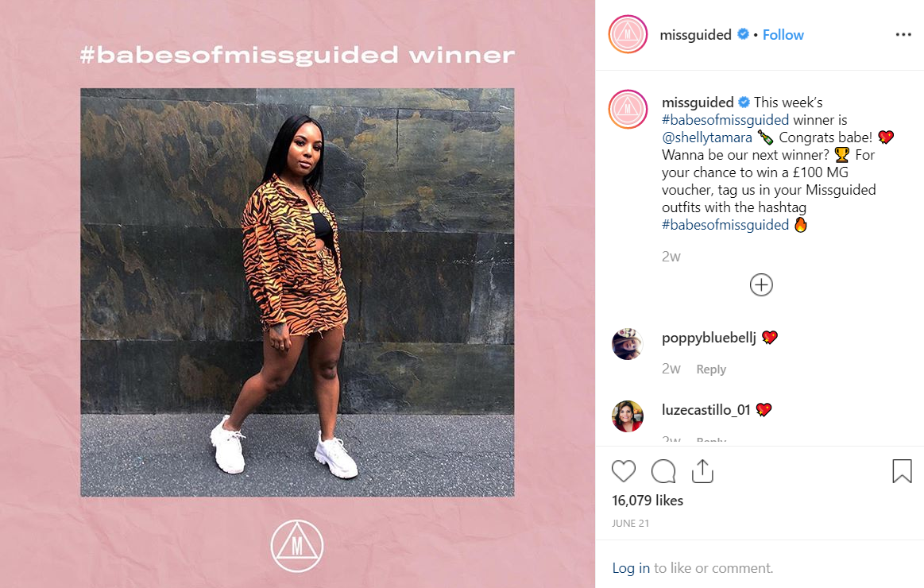Click the Log in link
Screen dimensions: 924x588
click(x=631, y=568)
